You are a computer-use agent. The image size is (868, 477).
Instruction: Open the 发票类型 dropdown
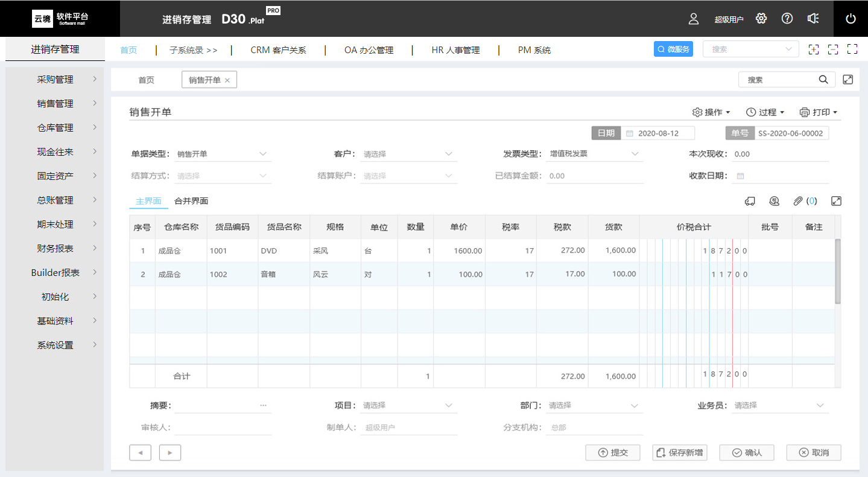coord(595,154)
